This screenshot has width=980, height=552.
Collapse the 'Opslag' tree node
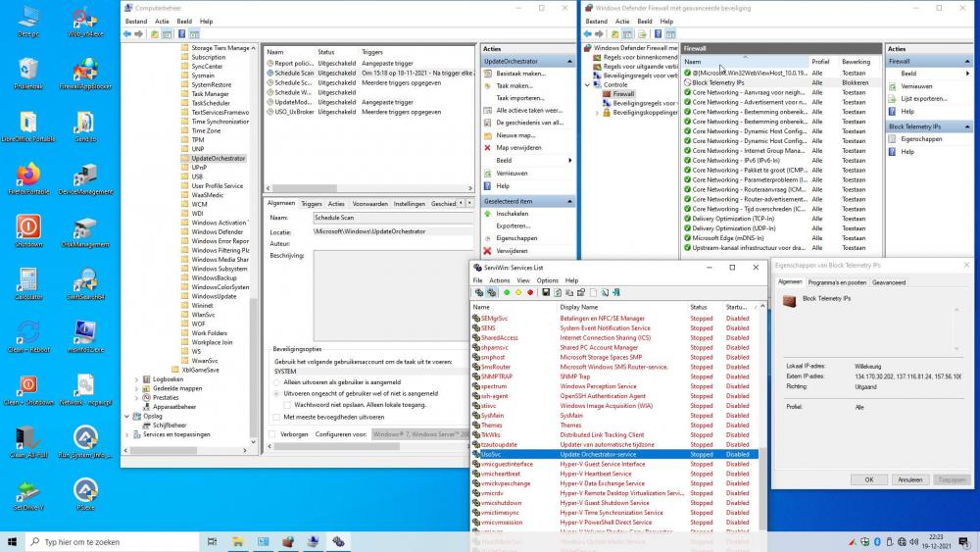pos(125,416)
